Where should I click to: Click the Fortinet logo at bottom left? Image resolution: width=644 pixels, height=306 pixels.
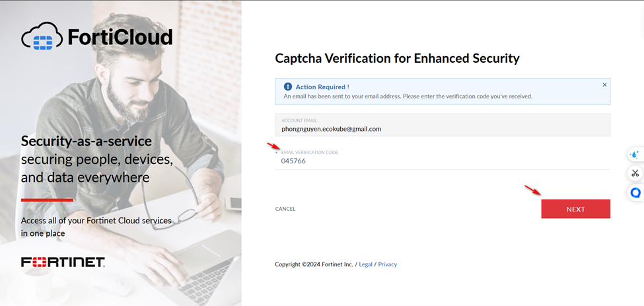tap(63, 262)
